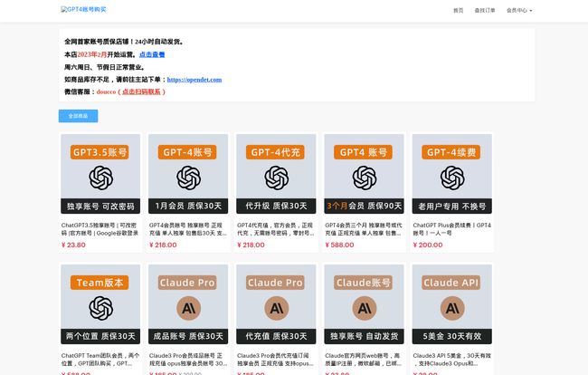Open the ChatGPT Team团队会员 product title
588x375 pixels.
[x=100, y=360]
